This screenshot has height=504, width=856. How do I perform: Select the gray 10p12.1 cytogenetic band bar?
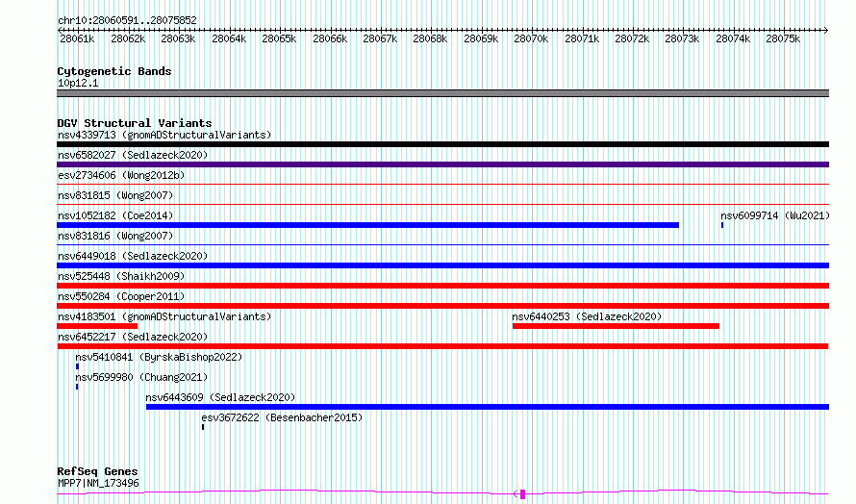(x=442, y=93)
